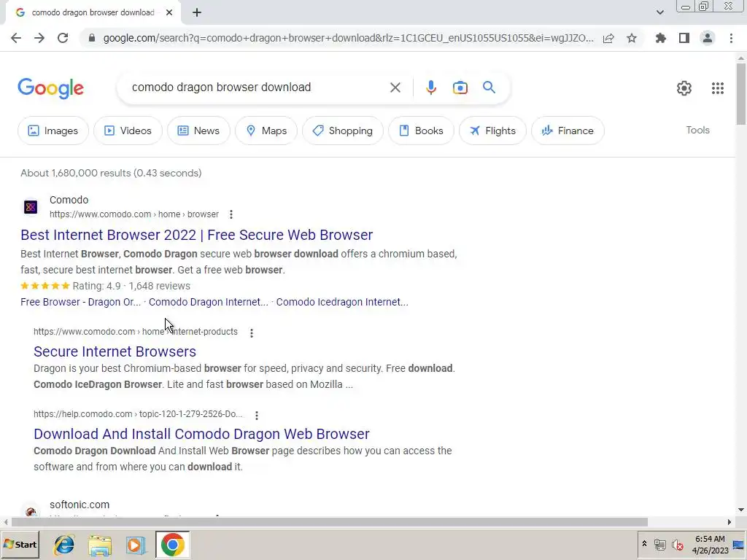This screenshot has height=560, width=747.
Task: Launch Internet Explorer from taskbar
Action: pos(64,544)
